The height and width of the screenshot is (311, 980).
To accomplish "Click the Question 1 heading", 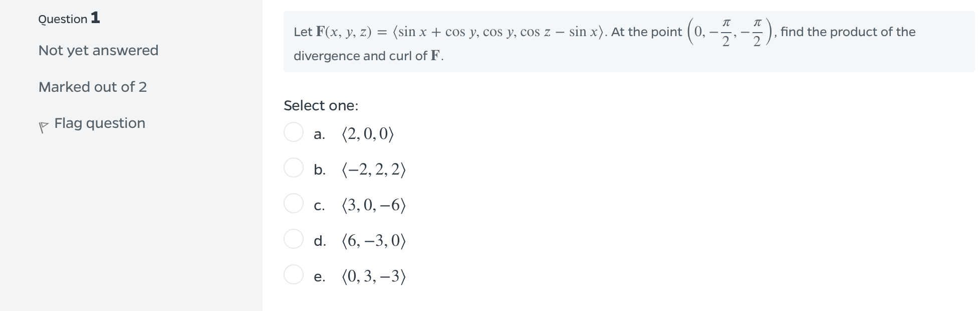I will pos(68,18).
